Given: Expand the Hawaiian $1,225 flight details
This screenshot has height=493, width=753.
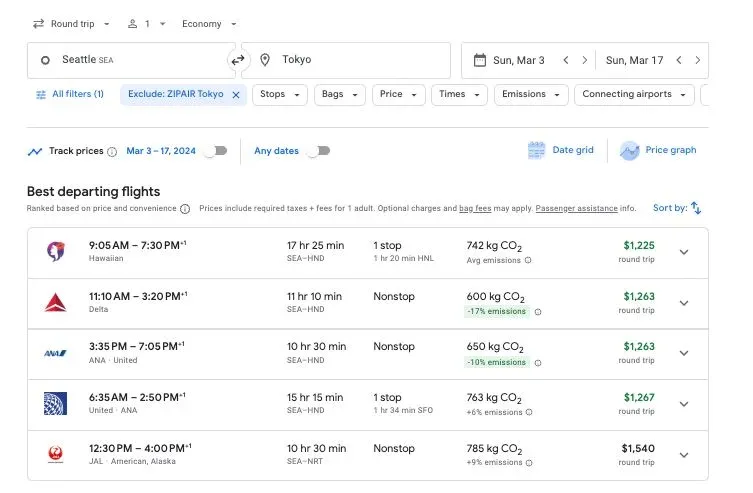Looking at the screenshot, I should [x=684, y=252].
